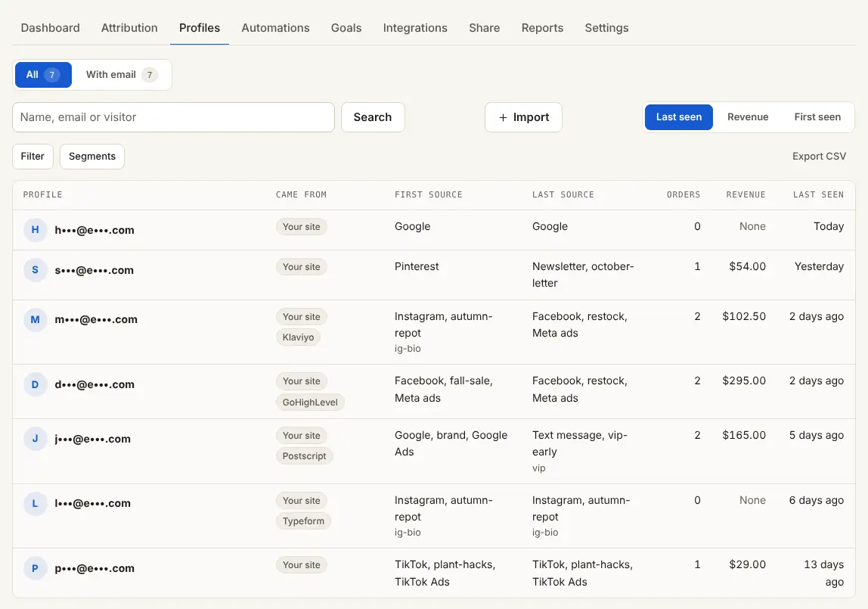Viewport: 868px width, 609px height.
Task: Click the 'Newsletter, october-letter' last source
Action: (x=583, y=275)
